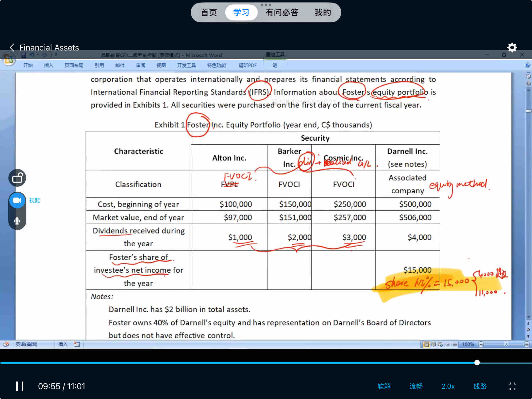The image size is (532, 399).
Task: Click the video progress bar handle
Action: [x=477, y=363]
